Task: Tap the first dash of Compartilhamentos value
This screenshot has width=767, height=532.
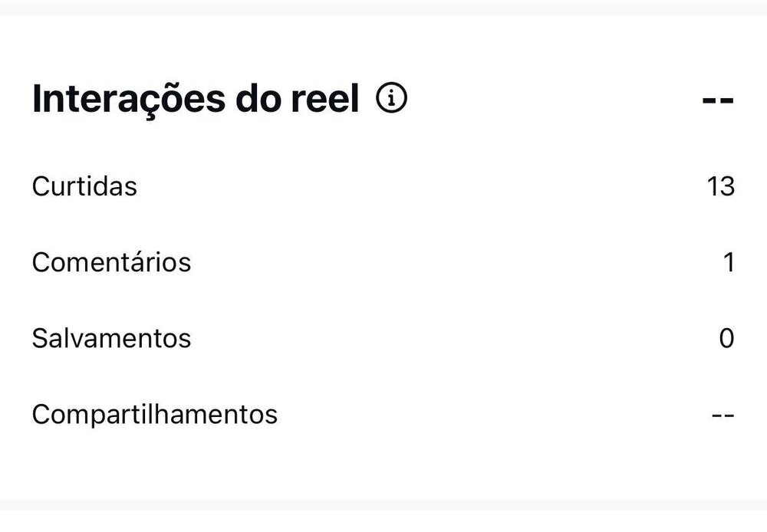Action: [716, 415]
